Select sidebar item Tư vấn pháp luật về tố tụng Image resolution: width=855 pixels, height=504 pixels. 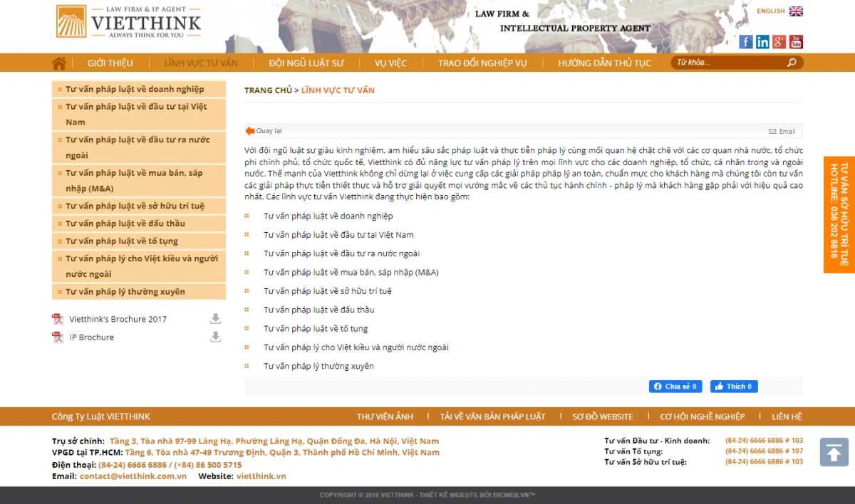[139, 241]
